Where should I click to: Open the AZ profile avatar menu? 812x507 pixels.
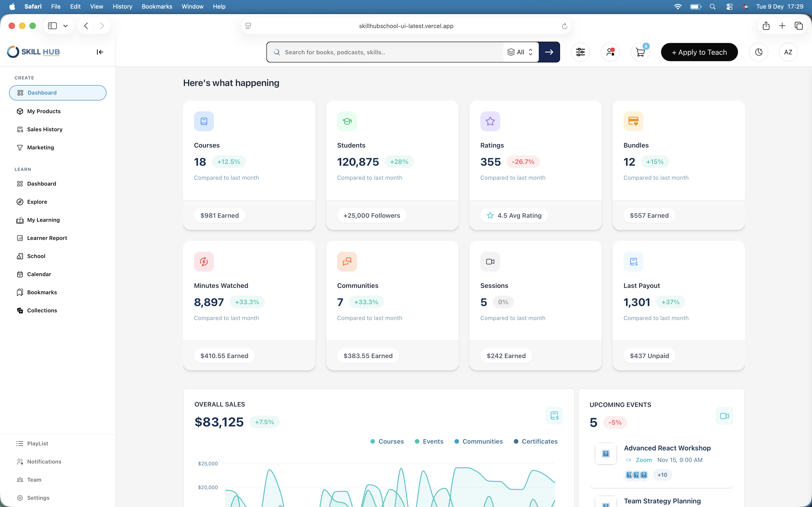pos(788,52)
